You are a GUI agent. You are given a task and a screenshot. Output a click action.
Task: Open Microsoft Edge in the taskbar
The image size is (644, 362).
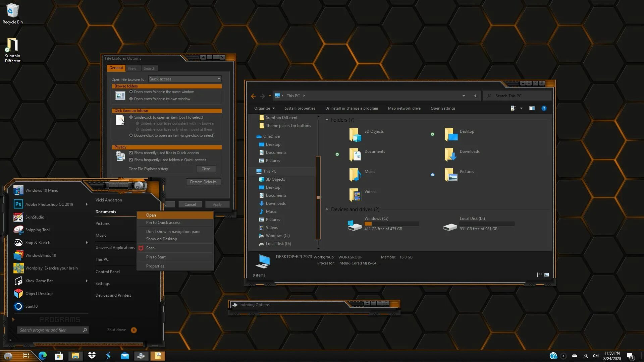click(x=43, y=356)
